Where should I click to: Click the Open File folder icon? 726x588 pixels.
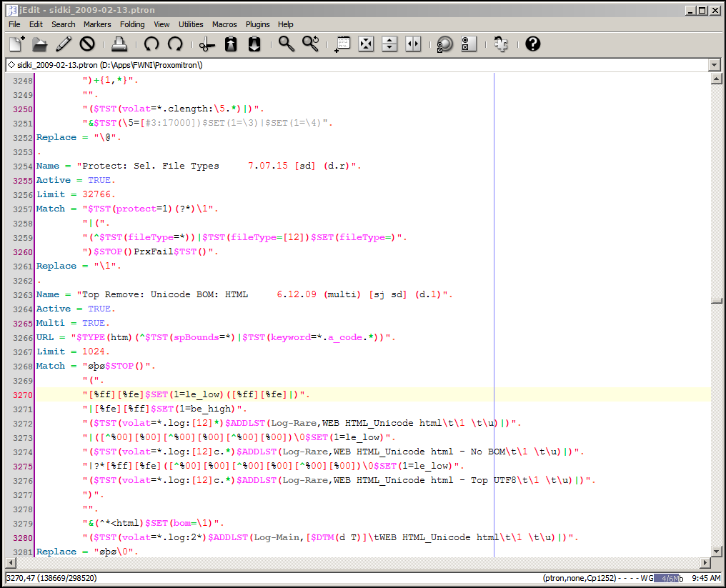[40, 44]
